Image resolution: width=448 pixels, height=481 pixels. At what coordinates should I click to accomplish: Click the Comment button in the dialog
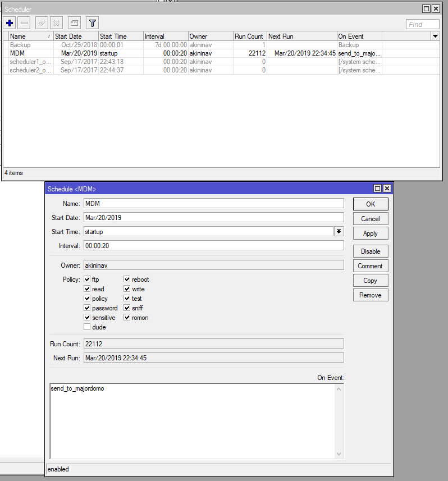[371, 266]
